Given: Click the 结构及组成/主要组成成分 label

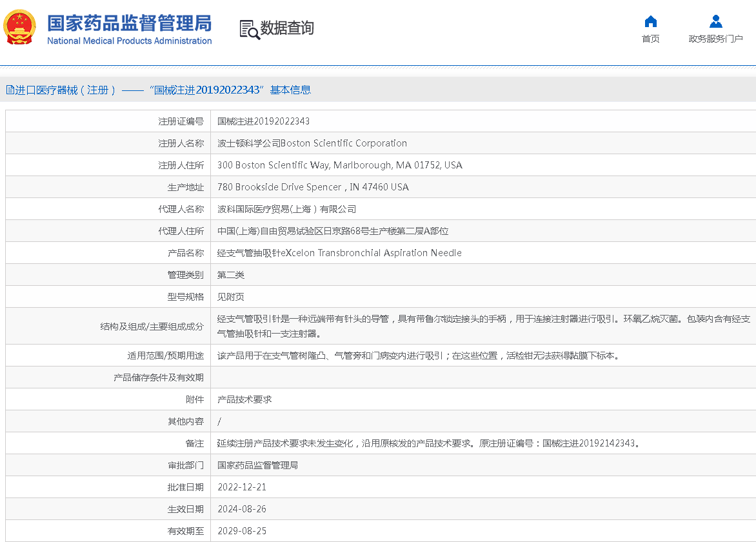Looking at the screenshot, I should point(152,326).
